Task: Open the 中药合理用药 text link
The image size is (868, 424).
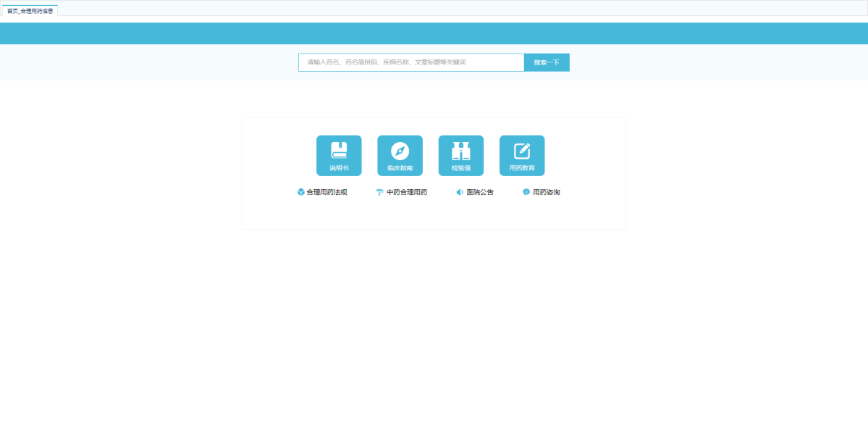Action: tap(406, 192)
